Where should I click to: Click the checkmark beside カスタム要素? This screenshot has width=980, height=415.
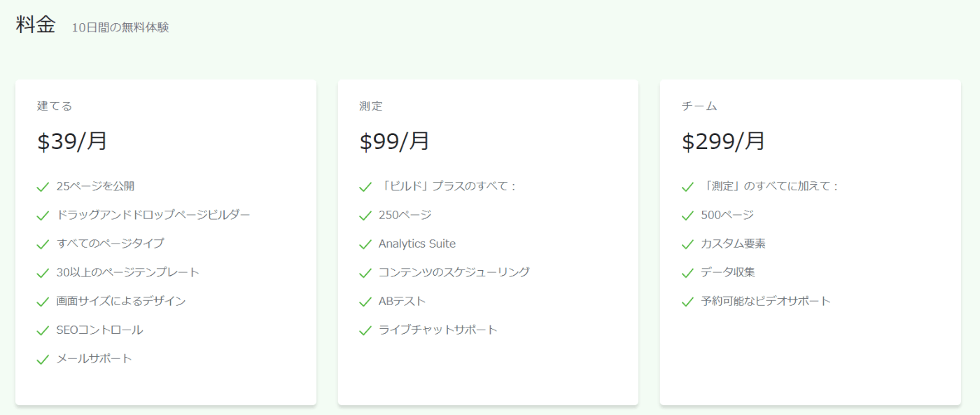687,244
